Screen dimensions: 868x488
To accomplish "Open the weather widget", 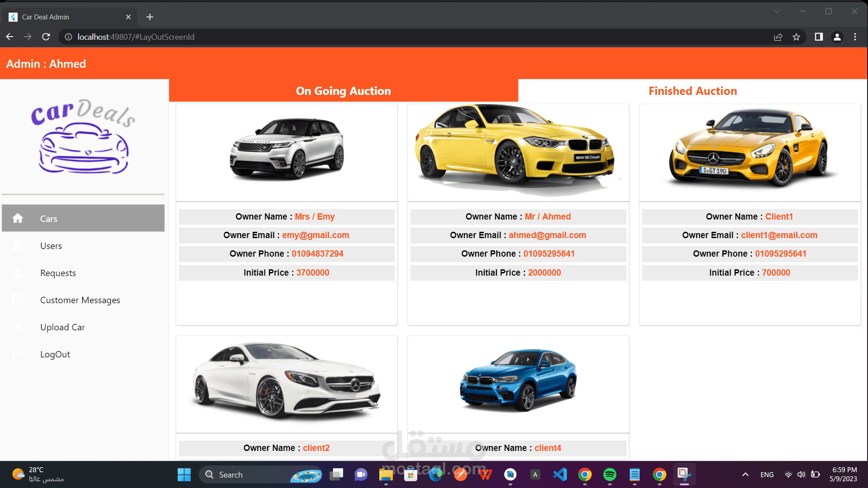I will tap(38, 474).
